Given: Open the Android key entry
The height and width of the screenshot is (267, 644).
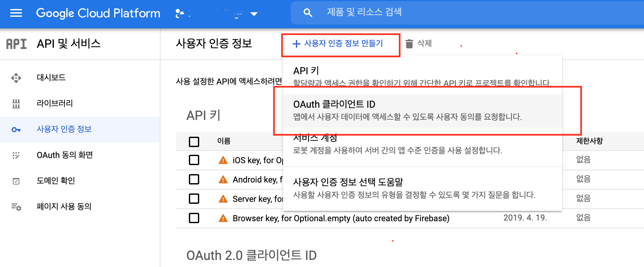Looking at the screenshot, I should pos(258,180).
